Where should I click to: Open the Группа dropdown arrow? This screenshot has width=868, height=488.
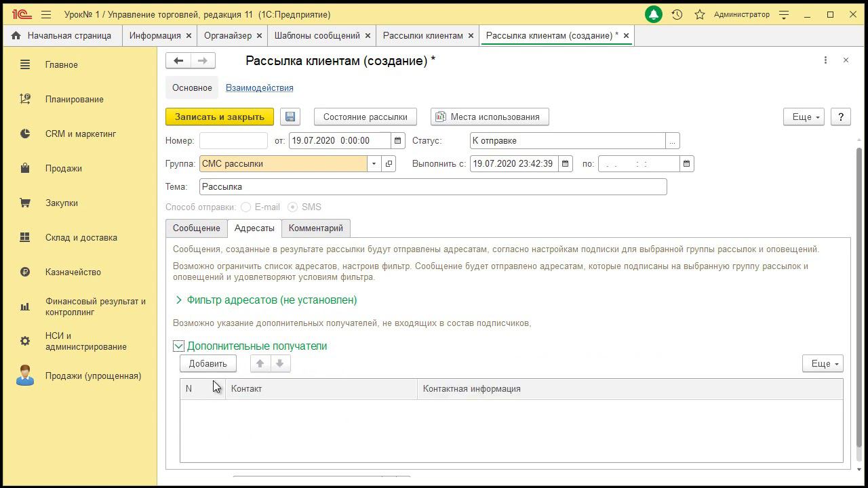point(374,164)
